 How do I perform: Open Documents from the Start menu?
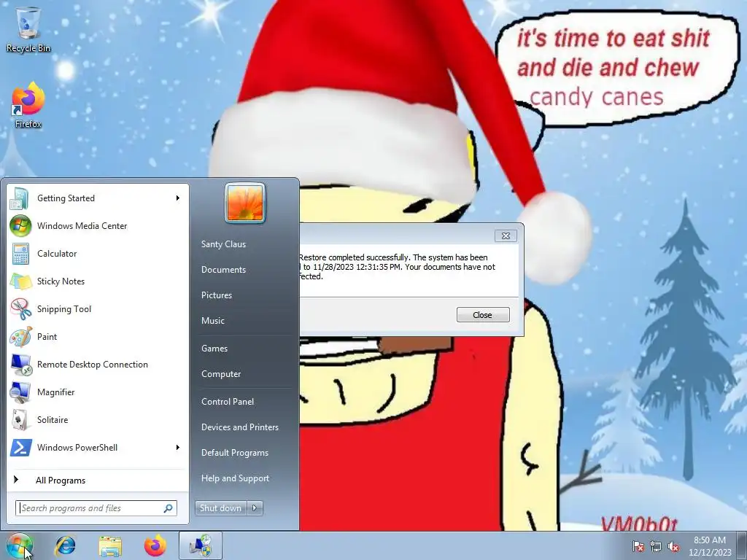pos(223,270)
